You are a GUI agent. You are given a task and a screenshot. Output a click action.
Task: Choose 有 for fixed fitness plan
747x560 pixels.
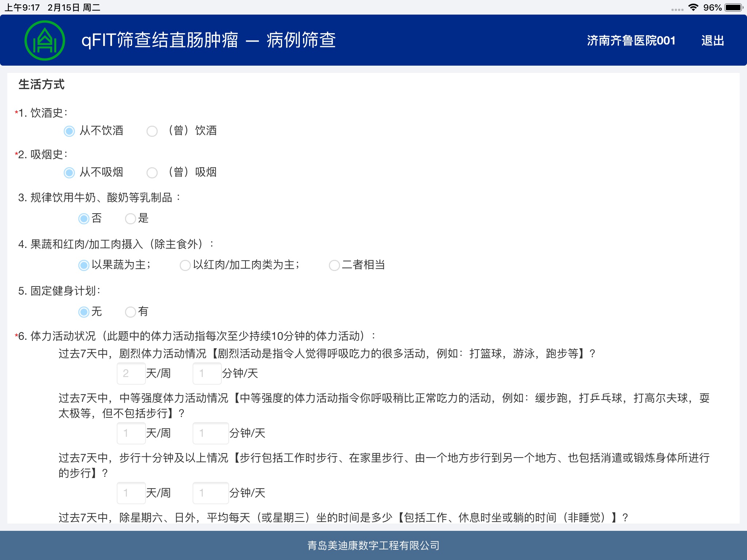click(130, 312)
